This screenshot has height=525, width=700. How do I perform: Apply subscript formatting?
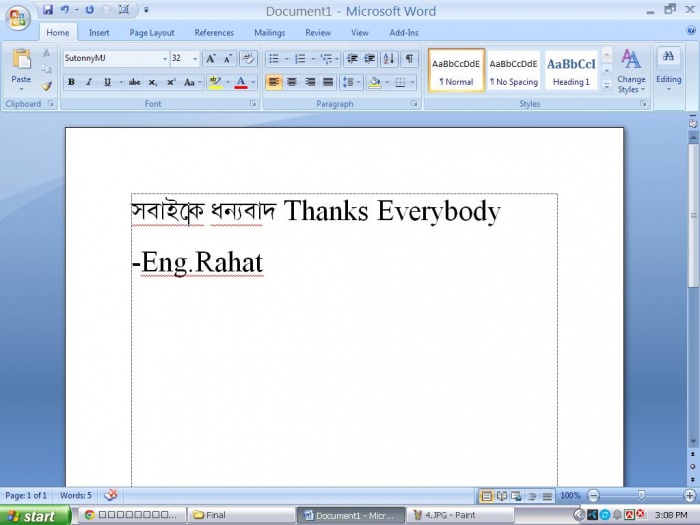click(153, 82)
